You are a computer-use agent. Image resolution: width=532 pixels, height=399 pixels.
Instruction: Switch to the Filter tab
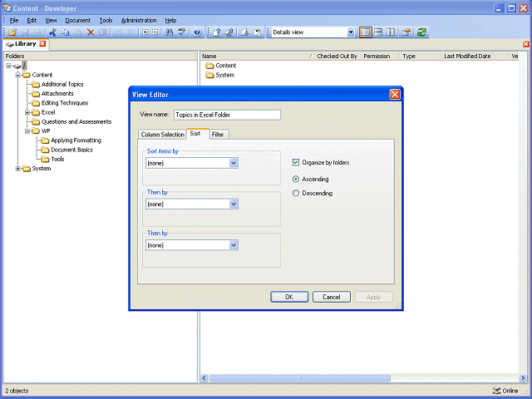(218, 135)
